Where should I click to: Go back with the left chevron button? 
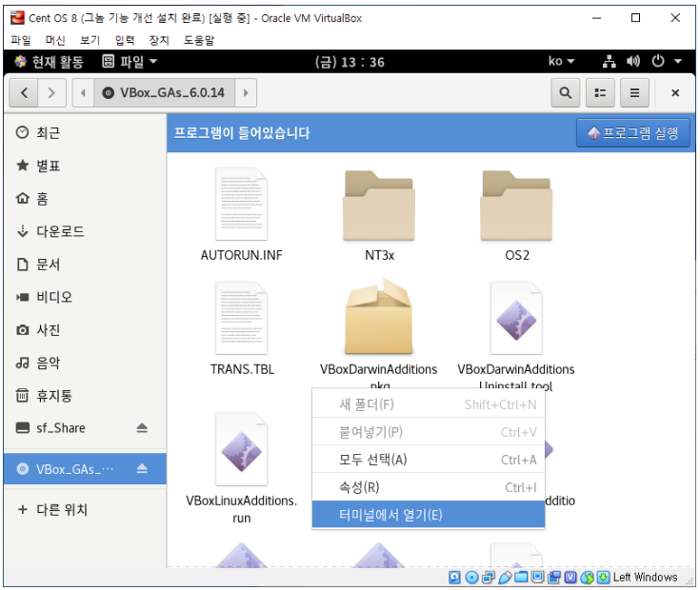click(x=24, y=92)
